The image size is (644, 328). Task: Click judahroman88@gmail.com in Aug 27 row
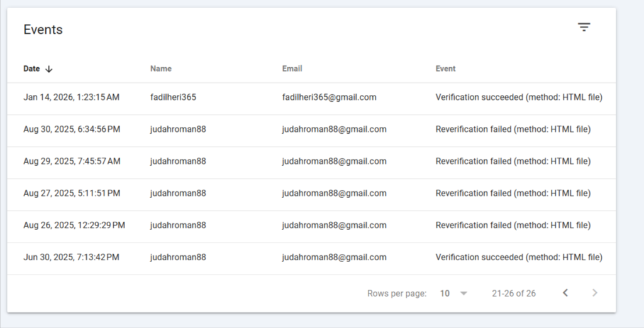coord(335,194)
